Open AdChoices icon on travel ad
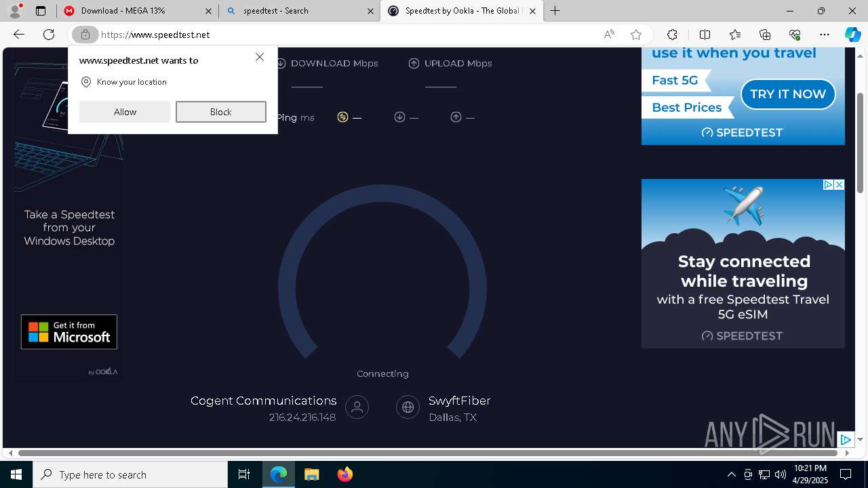The width and height of the screenshot is (868, 488). (x=828, y=185)
